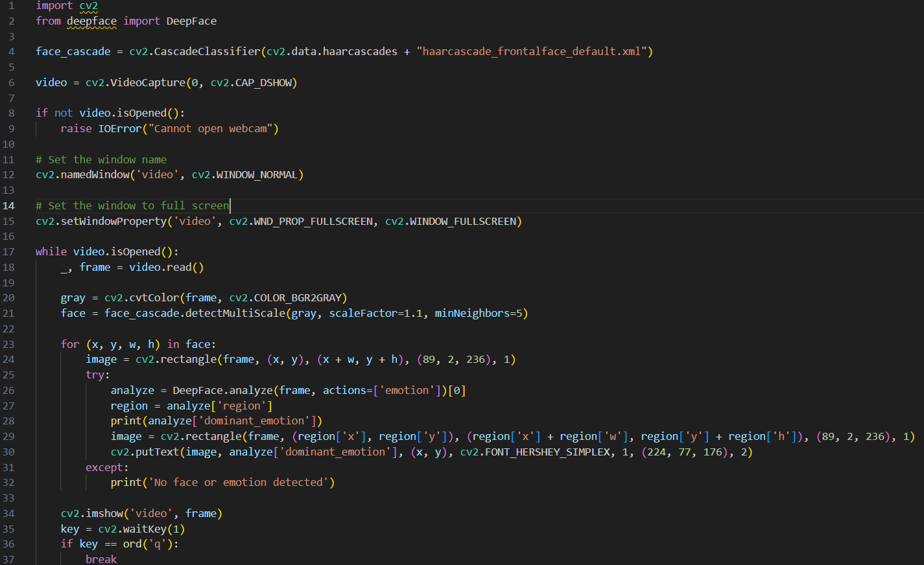
Task: Click line number 14 in the gutter
Action: click(x=8, y=205)
